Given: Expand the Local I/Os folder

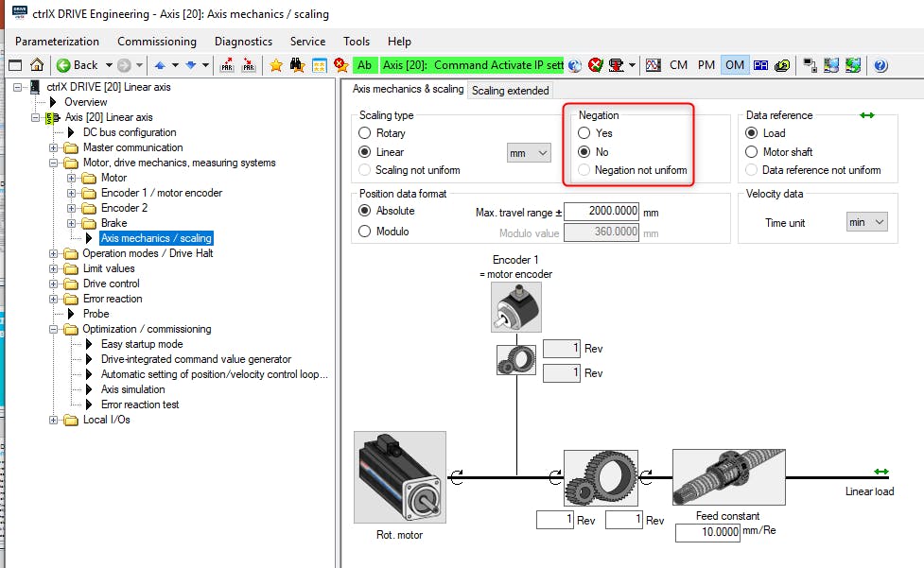Looking at the screenshot, I should (54, 421).
